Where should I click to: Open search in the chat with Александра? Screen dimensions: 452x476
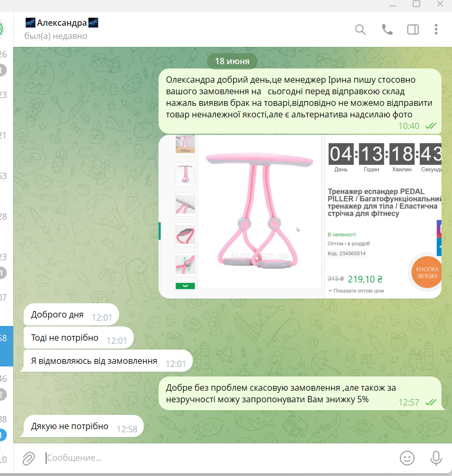pyautogui.click(x=360, y=29)
